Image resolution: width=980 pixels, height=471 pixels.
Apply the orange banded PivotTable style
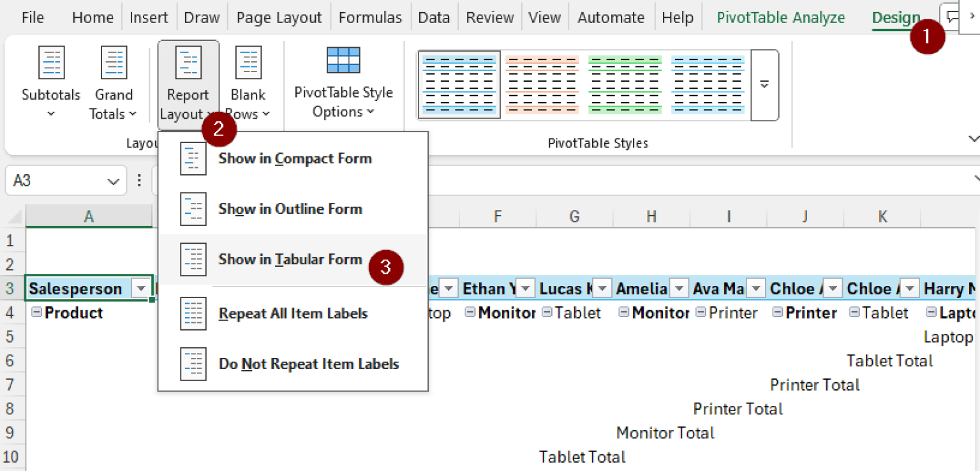pyautogui.click(x=542, y=84)
